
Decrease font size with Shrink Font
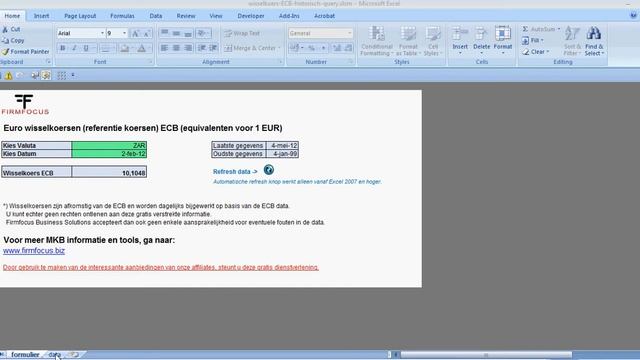147,33
